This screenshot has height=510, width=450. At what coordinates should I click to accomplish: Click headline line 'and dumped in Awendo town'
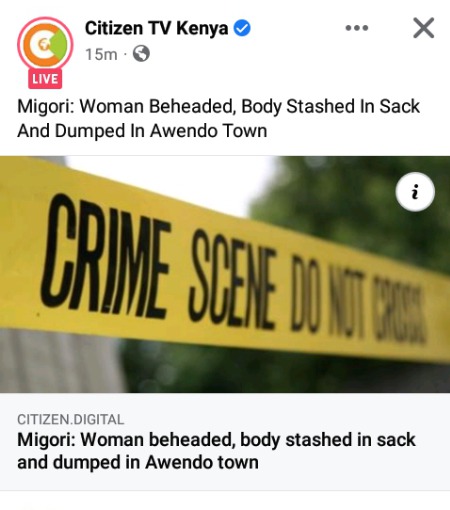[x=138, y=462]
